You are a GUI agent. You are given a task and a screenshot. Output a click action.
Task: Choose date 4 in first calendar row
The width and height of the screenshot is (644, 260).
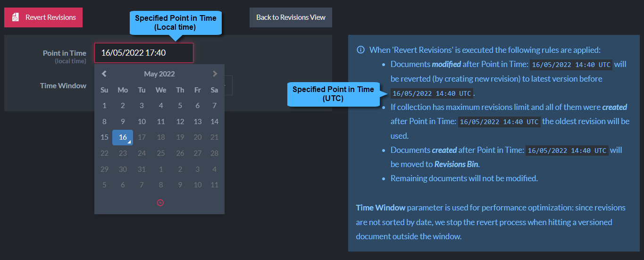pos(161,106)
